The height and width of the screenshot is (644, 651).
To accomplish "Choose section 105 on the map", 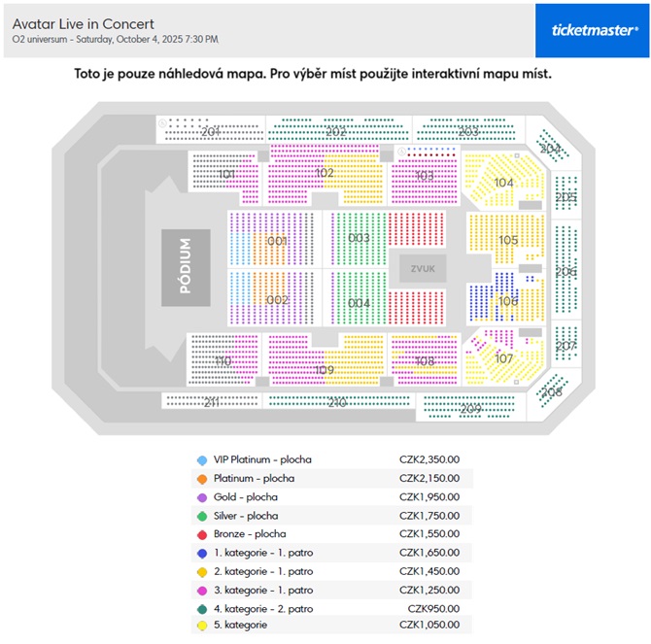I will pos(505,239).
